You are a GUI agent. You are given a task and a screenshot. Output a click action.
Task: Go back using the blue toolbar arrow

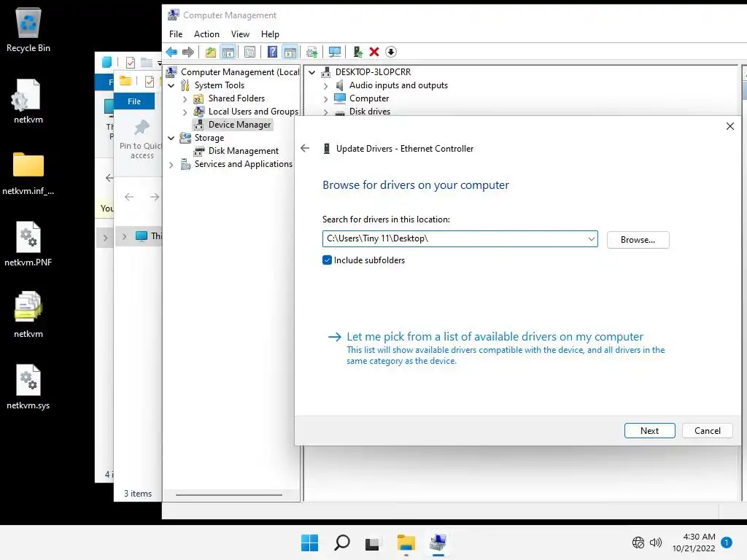click(x=171, y=52)
